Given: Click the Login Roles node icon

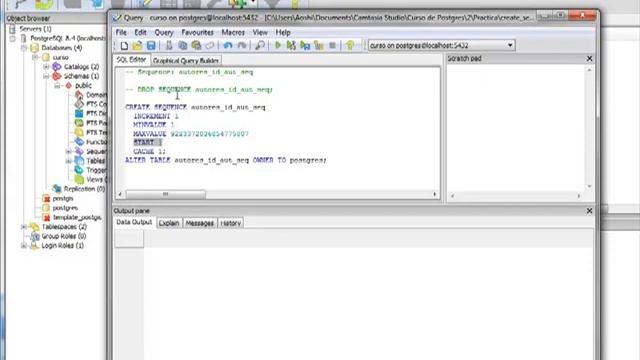Looking at the screenshot, I should pos(35,245).
